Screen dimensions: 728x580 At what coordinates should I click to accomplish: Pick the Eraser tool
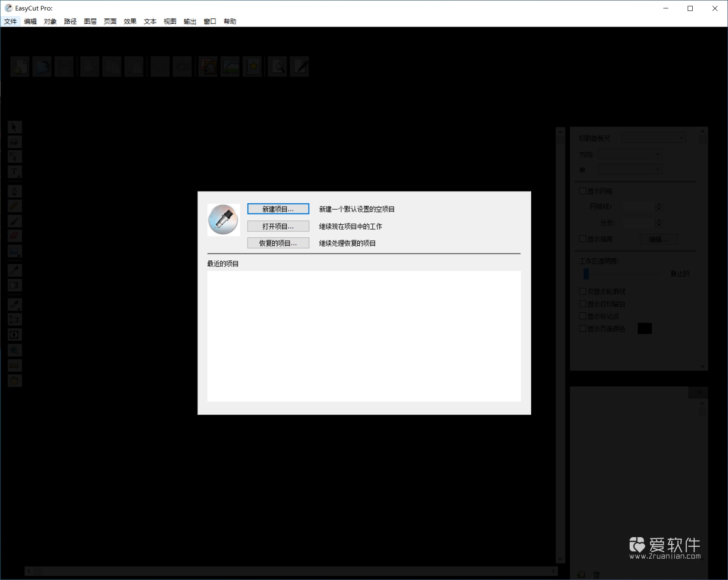point(14,236)
